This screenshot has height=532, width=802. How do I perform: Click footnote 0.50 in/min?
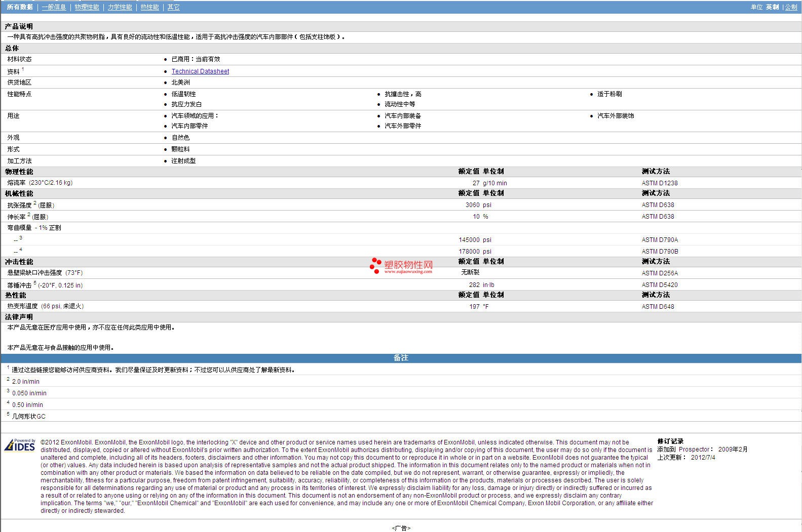[27, 405]
